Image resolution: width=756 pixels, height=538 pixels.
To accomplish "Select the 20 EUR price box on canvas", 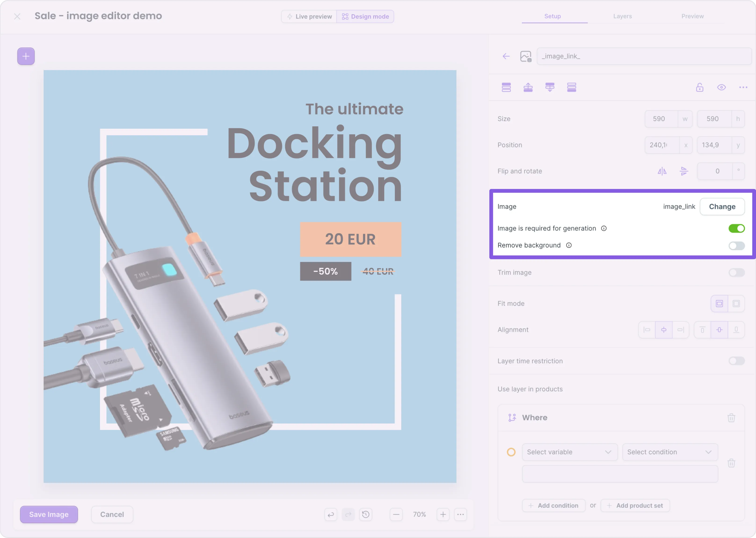I will (350, 239).
